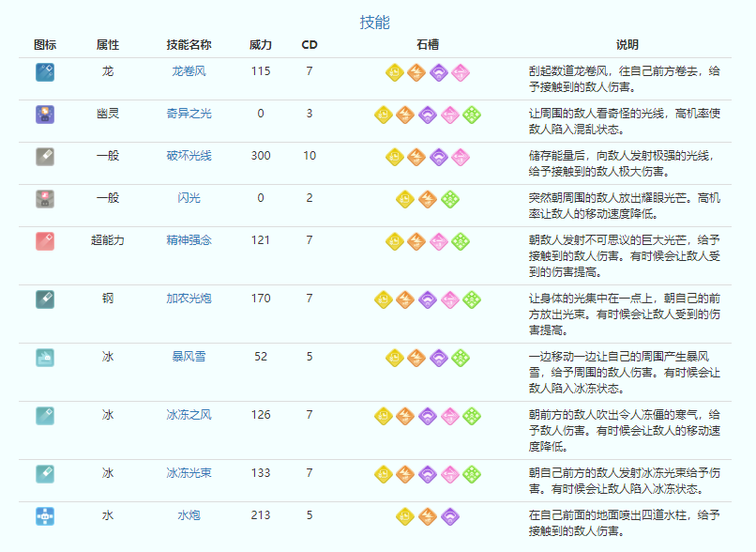Click the 暴风雪 skill icon image
This screenshot has height=552, width=756.
[45, 357]
